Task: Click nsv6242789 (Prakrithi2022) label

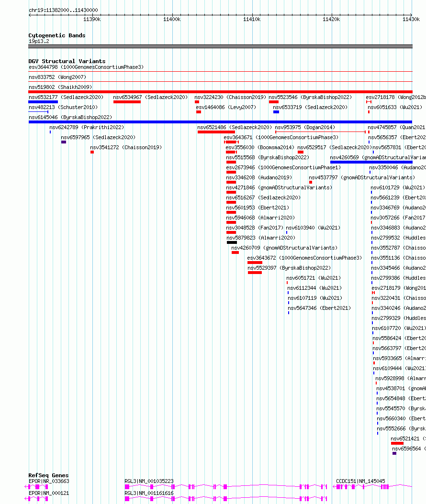Action: pyautogui.click(x=87, y=127)
